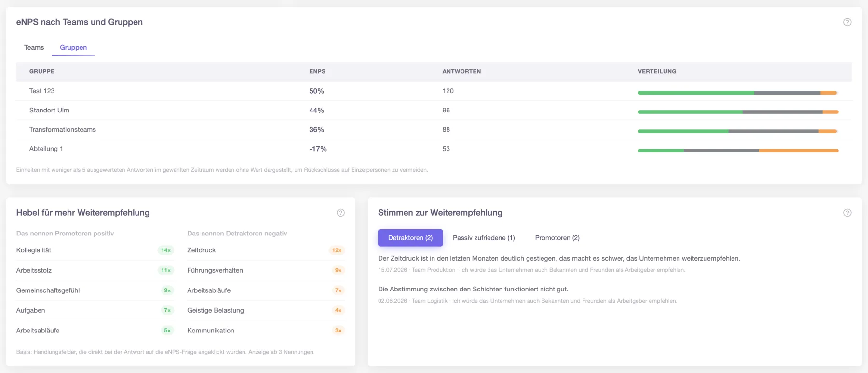868x373 pixels.
Task: Select the Abteilung 1 group name
Action: click(46, 149)
